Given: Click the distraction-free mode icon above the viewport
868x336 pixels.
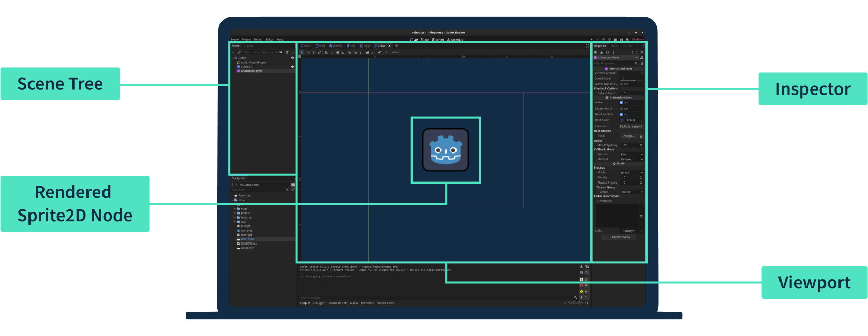Looking at the screenshot, I should [587, 46].
